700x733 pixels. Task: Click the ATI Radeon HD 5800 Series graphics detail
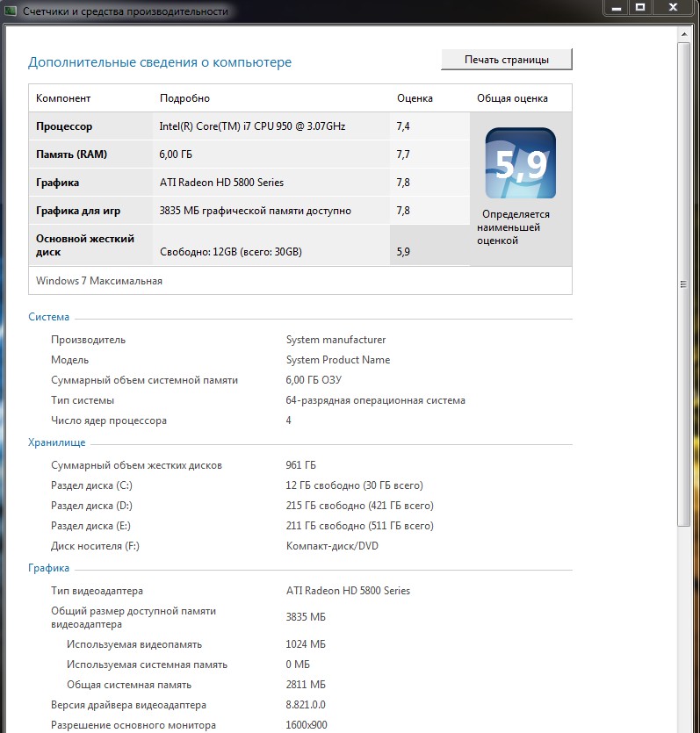[x=221, y=183]
